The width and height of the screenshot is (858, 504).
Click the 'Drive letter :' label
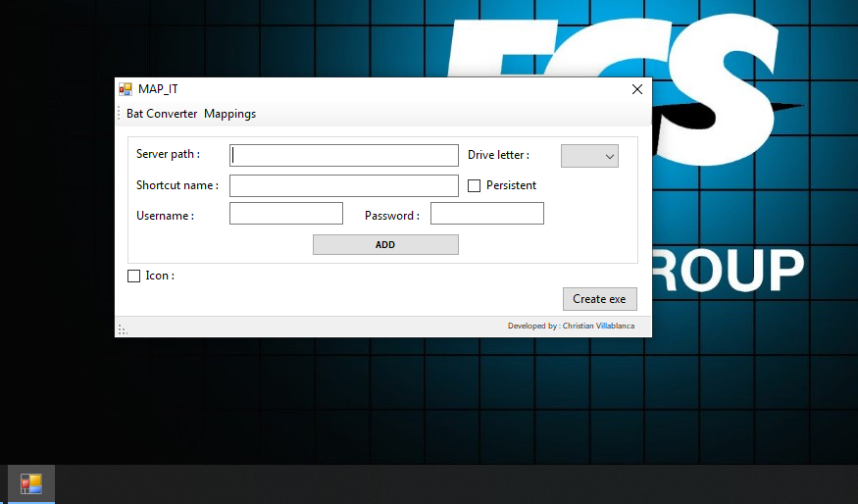498,155
